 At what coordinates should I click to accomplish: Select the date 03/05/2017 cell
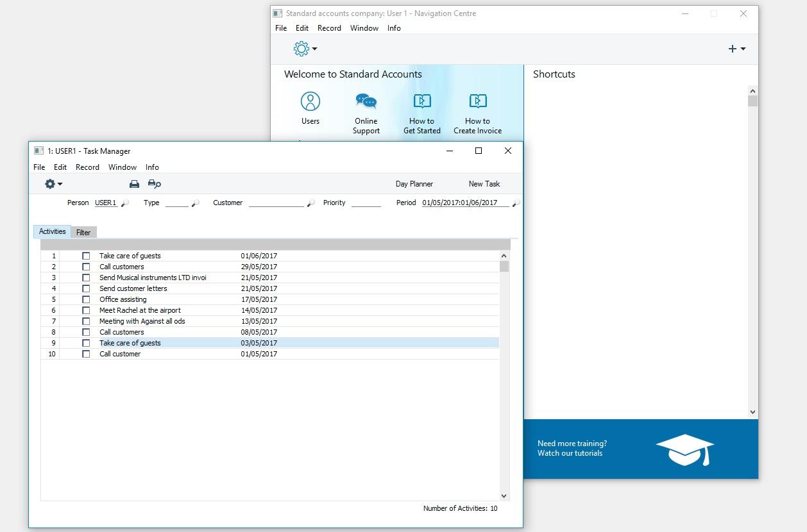point(259,343)
